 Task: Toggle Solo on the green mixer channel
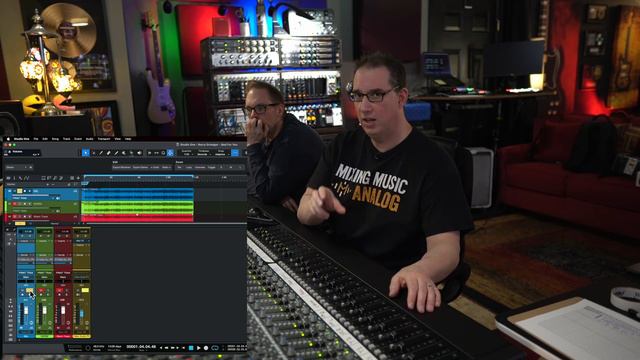coord(49,290)
